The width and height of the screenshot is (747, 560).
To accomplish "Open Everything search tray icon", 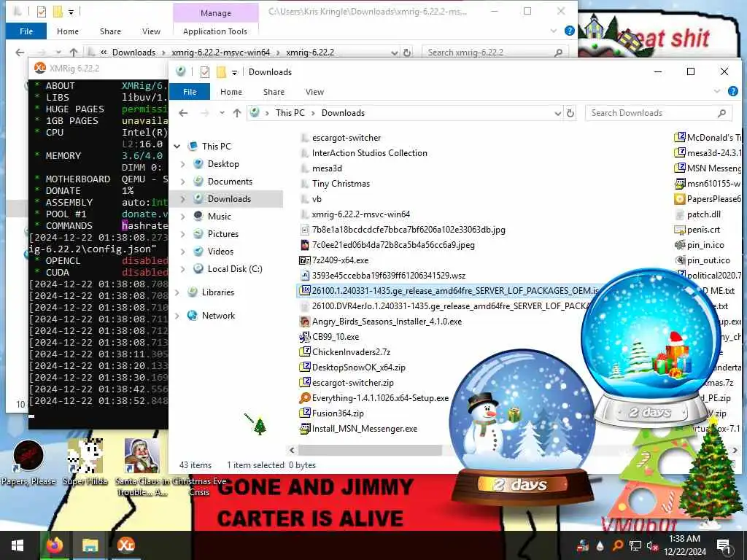I will (617, 545).
